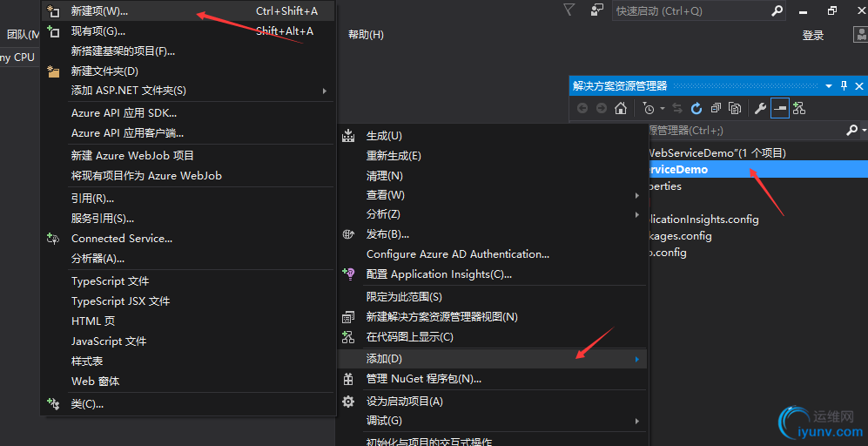868x446 pixels.
Task: Select 新建项(W)... menu entry
Action: (x=188, y=11)
